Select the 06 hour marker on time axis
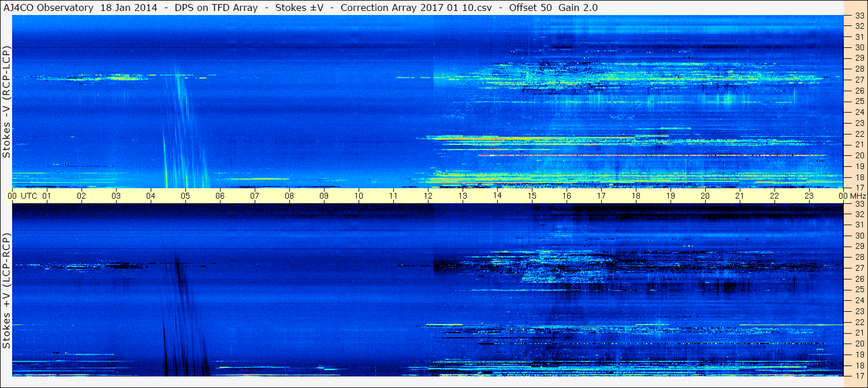This screenshot has height=388, width=868. 220,196
